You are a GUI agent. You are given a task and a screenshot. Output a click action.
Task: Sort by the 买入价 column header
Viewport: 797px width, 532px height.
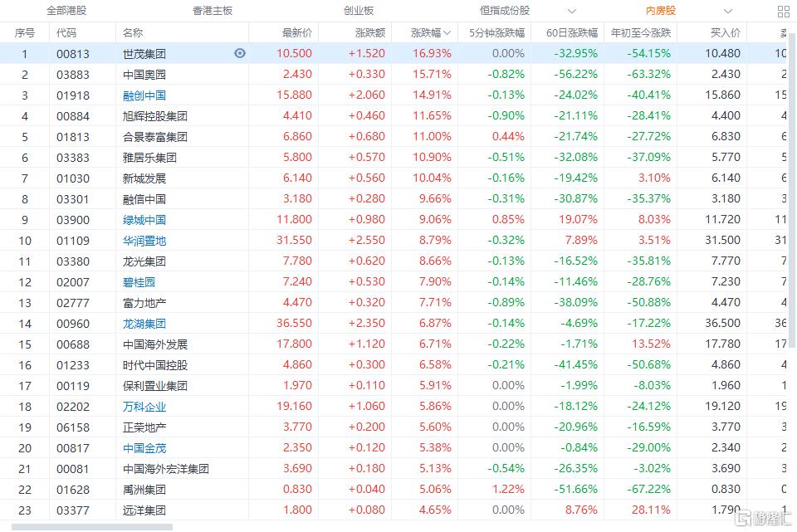[726, 33]
